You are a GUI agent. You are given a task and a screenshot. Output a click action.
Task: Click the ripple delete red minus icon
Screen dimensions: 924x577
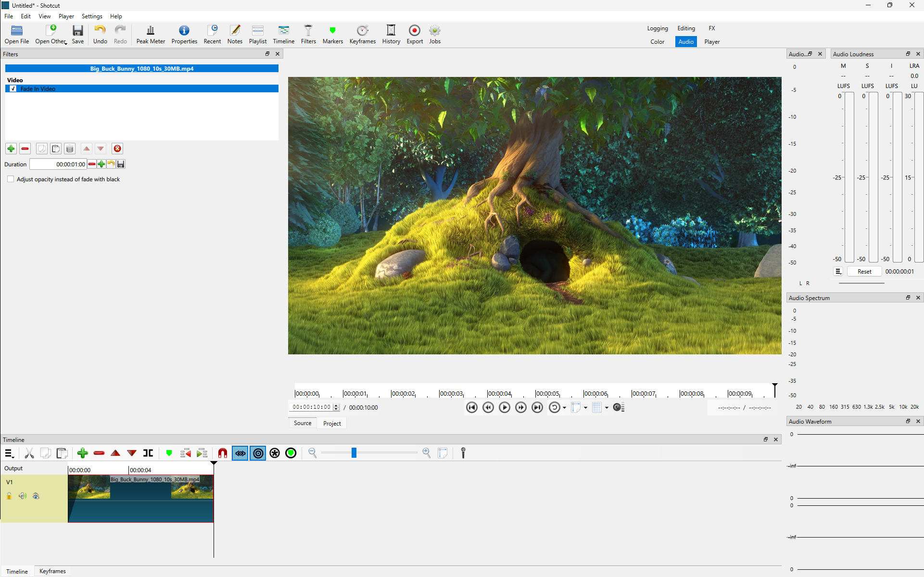tap(99, 453)
